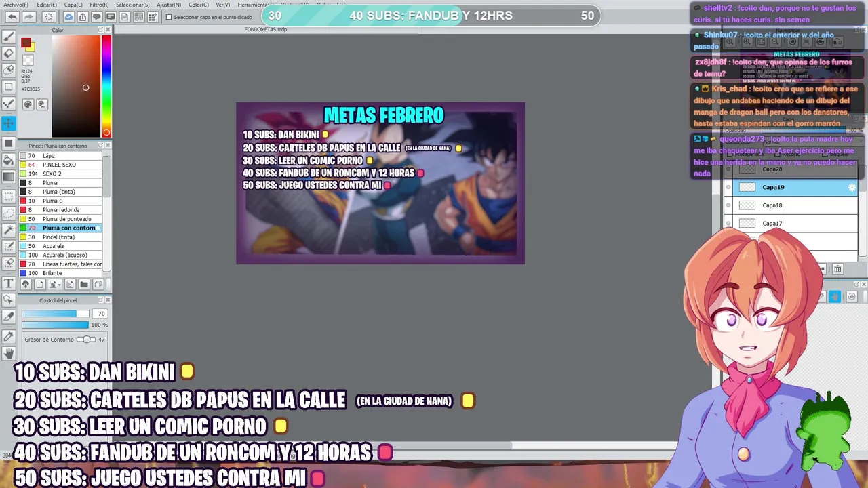Click the Redo arrow in top toolbar
This screenshot has height=488, width=868.
(x=28, y=17)
